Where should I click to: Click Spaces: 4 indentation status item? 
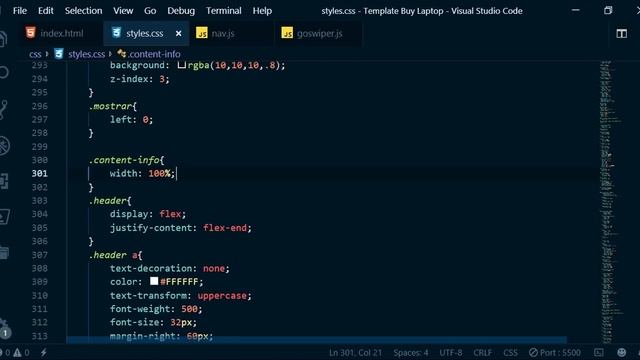411,353
